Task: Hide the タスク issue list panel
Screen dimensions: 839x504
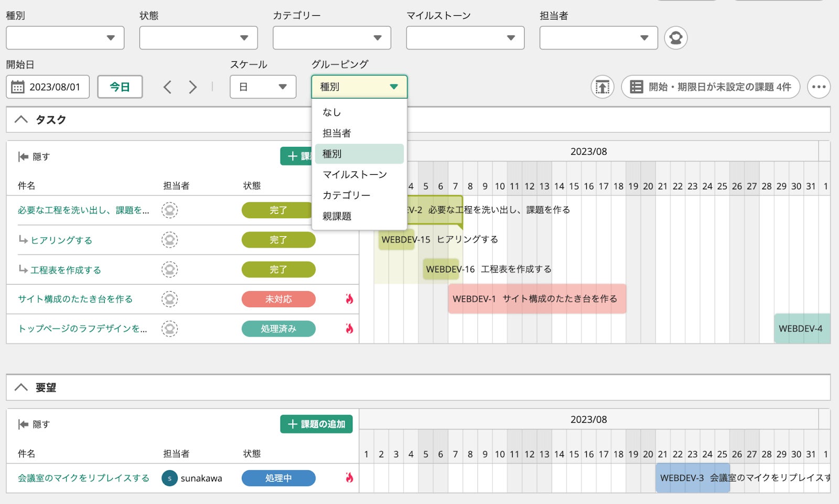Action: pyautogui.click(x=34, y=157)
